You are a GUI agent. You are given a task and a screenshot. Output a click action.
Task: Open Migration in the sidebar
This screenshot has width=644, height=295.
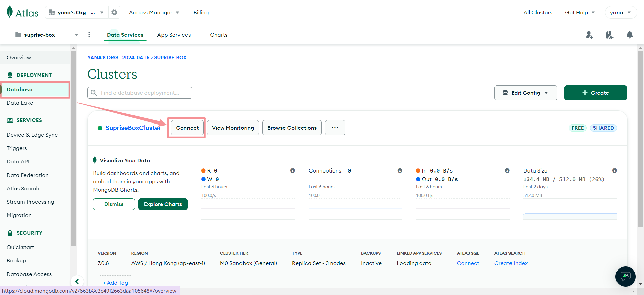[x=19, y=215]
